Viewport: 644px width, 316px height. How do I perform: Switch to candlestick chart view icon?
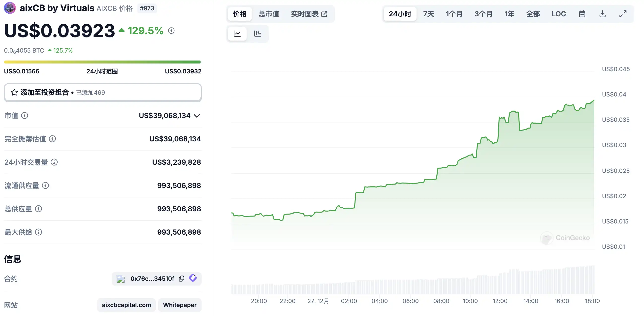257,33
